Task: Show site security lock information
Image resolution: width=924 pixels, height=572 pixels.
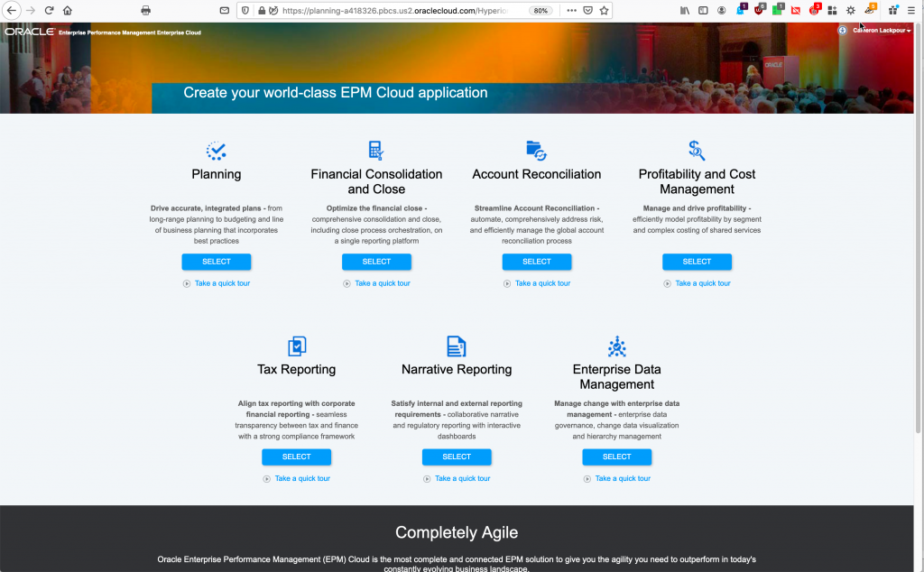Action: click(x=262, y=11)
